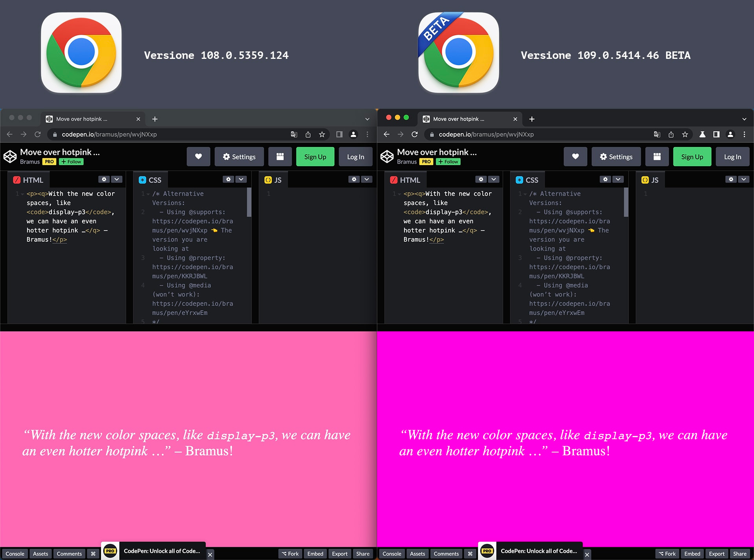This screenshot has height=560, width=754.
Task: Click Log In in left window
Action: coord(355,157)
